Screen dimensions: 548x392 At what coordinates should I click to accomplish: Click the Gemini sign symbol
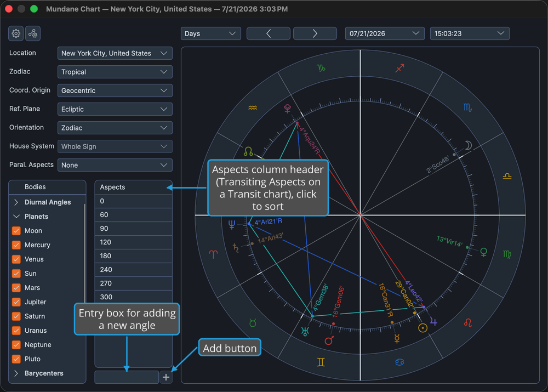pyautogui.click(x=321, y=362)
